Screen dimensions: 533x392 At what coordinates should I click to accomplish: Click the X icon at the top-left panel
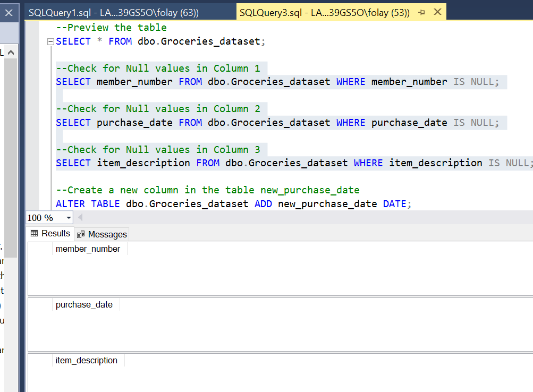coord(8,12)
